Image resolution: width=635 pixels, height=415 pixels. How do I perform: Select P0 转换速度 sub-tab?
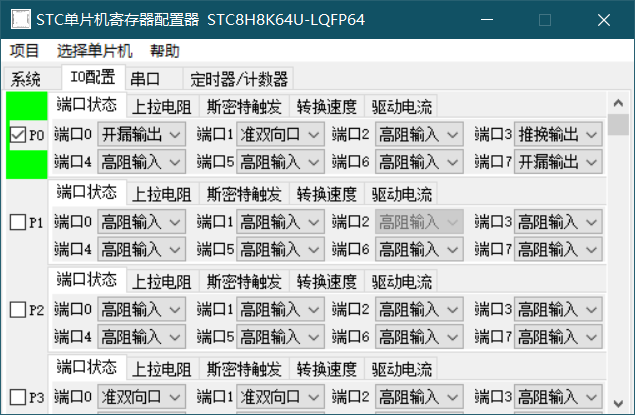pos(327,107)
